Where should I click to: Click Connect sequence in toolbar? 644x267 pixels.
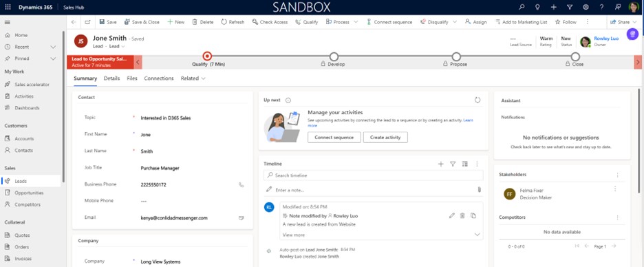(x=389, y=22)
